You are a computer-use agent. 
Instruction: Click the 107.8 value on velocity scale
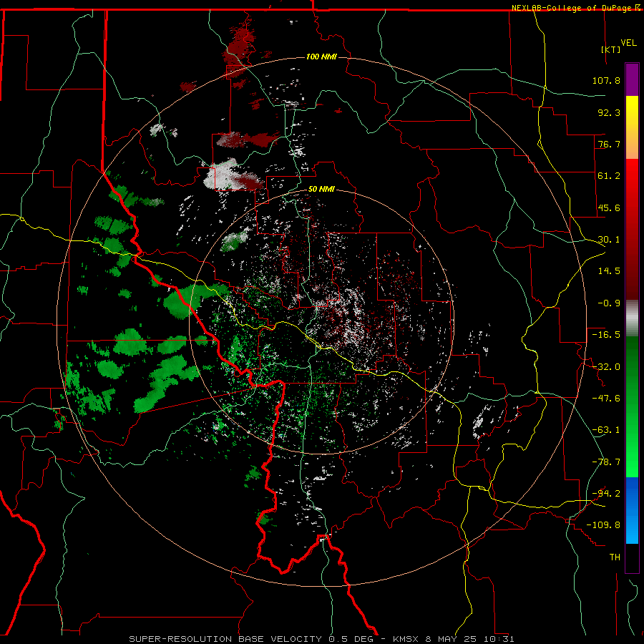pyautogui.click(x=606, y=80)
